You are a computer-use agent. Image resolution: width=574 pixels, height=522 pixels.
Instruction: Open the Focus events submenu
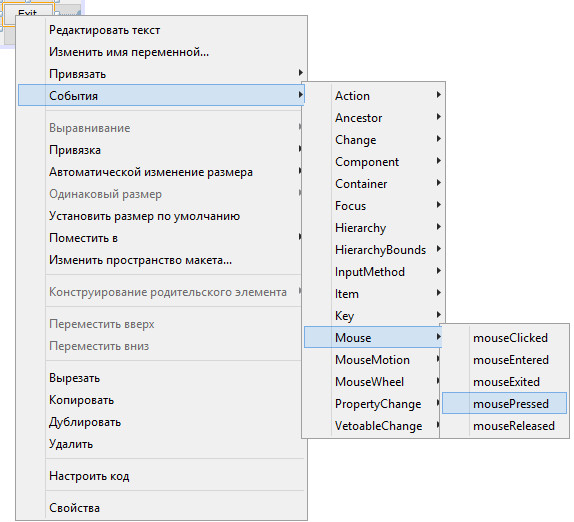(x=373, y=205)
